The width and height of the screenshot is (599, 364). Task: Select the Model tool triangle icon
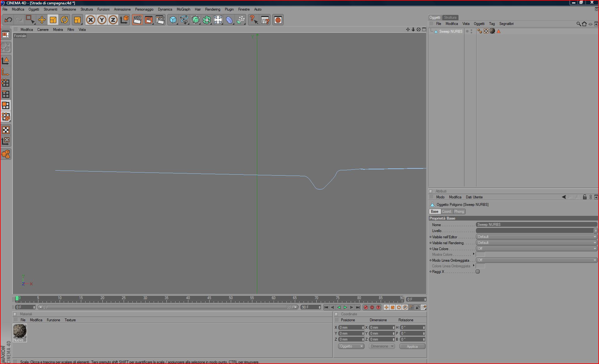point(6,61)
